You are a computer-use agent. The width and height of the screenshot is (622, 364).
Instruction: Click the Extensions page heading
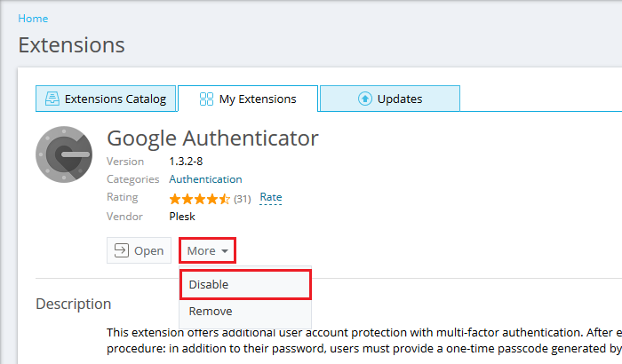(71, 44)
